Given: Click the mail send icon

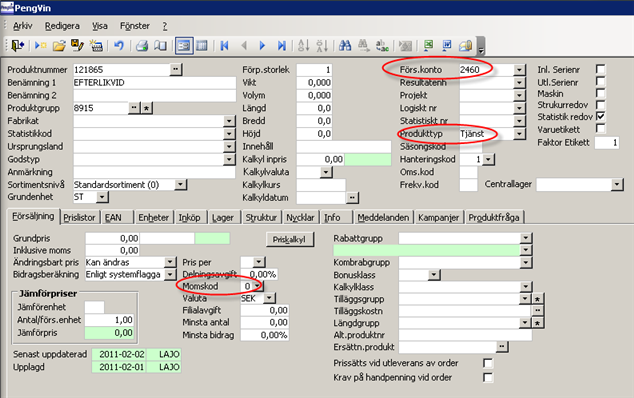Looking at the screenshot, I should click(465, 46).
